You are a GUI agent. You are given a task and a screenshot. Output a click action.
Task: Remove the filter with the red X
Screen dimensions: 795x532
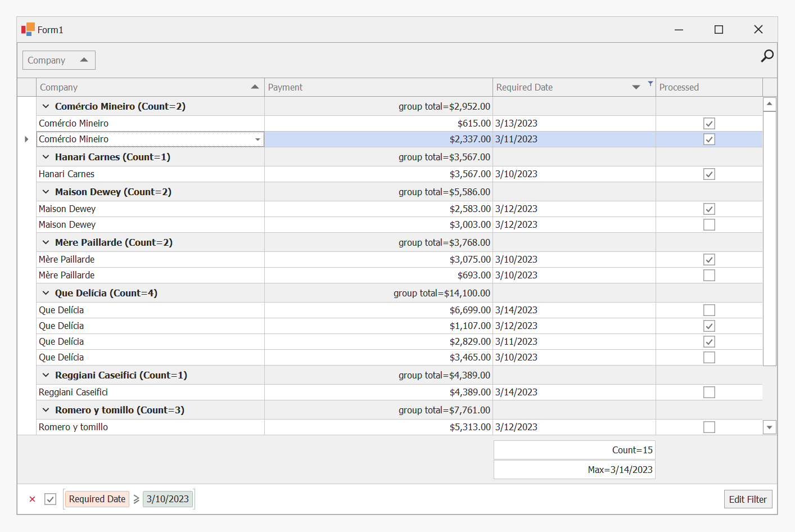coord(32,499)
